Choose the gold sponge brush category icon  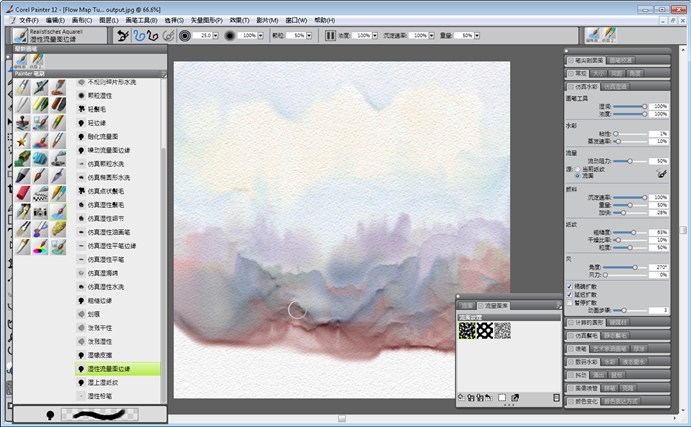[x=58, y=229]
